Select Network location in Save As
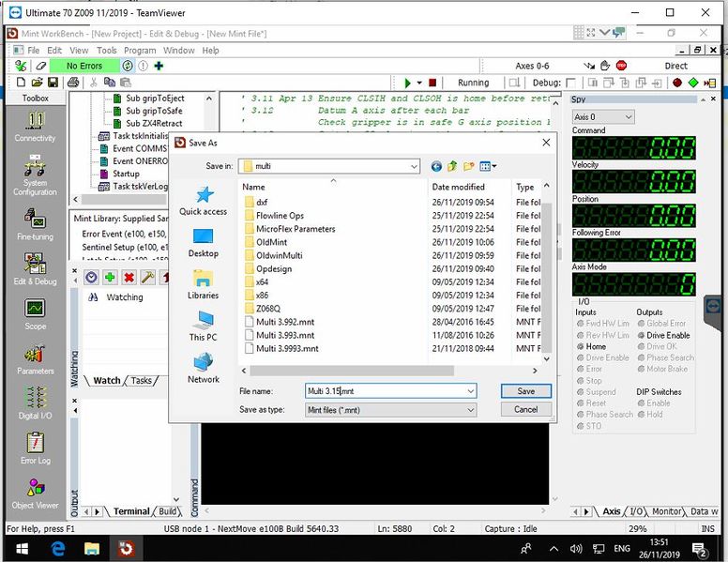 coord(204,369)
